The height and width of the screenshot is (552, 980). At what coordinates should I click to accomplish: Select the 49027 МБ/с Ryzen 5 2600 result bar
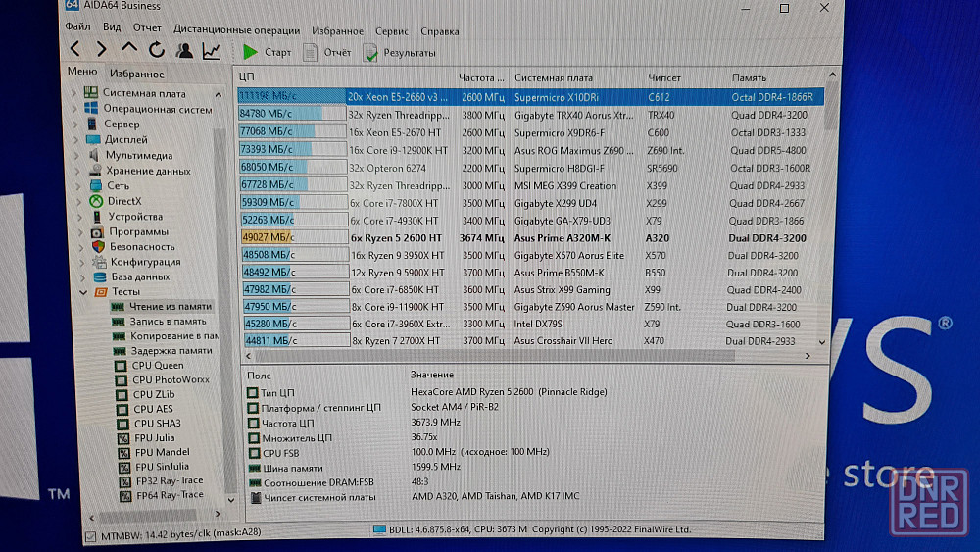pos(294,237)
